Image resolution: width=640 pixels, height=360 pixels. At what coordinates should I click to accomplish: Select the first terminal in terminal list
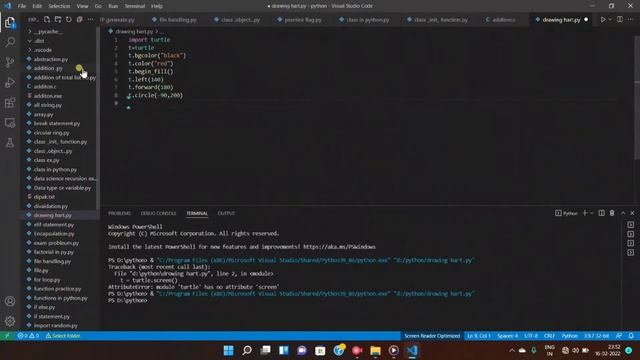[631, 225]
